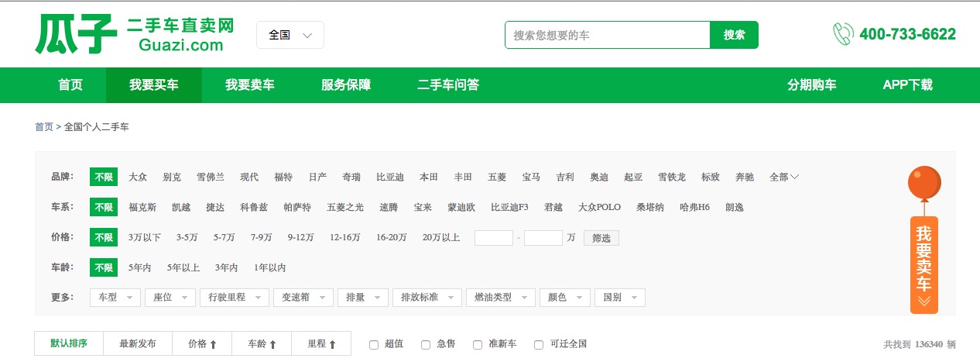Filter by brand 别克
This screenshot has width=980, height=362.
(172, 177)
